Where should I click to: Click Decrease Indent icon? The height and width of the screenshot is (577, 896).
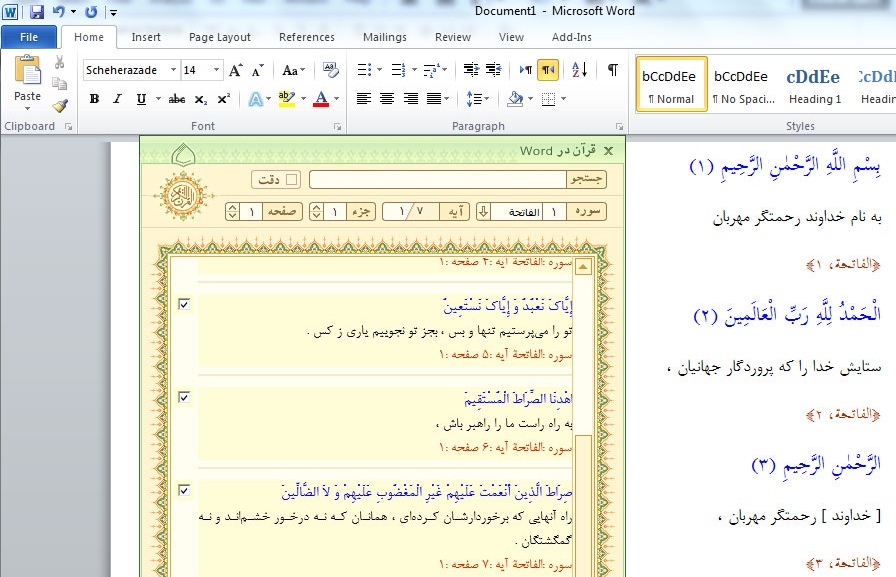471,70
